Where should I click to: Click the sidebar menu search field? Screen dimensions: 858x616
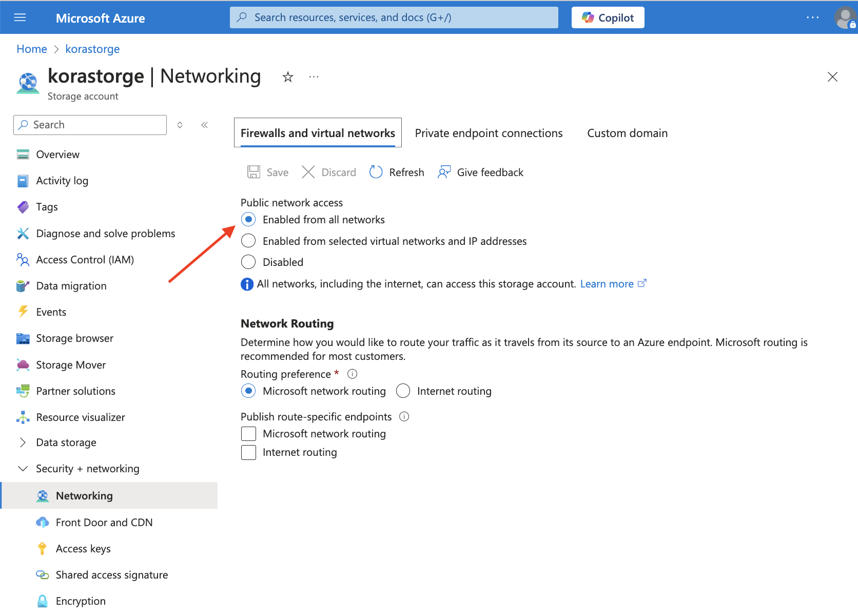pos(90,125)
